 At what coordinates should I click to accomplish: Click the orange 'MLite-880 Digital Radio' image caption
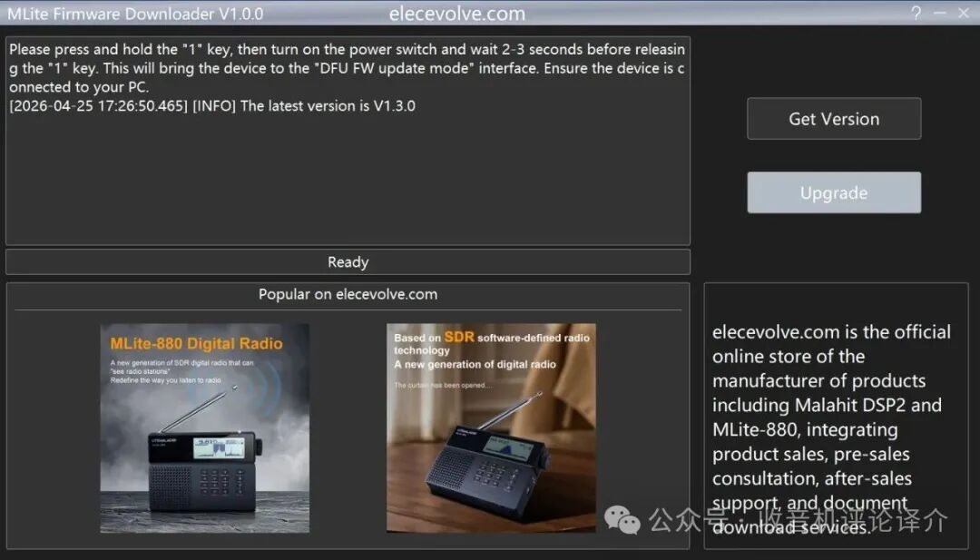point(196,344)
